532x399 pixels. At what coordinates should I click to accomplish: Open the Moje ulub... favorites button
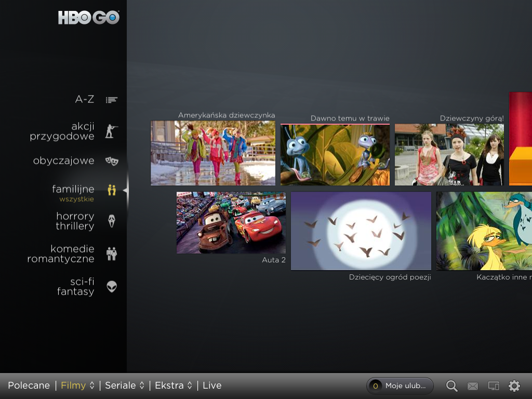pyautogui.click(x=400, y=386)
